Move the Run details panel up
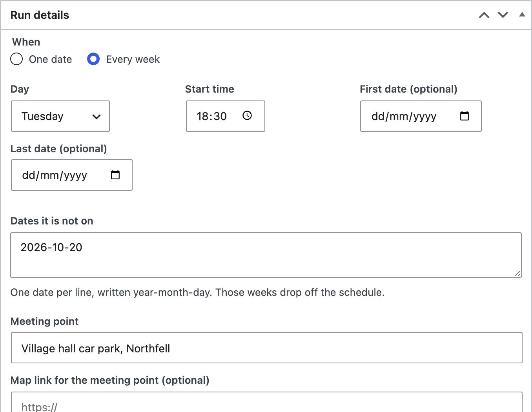Screen dimensions: 532x412 tap(484, 15)
